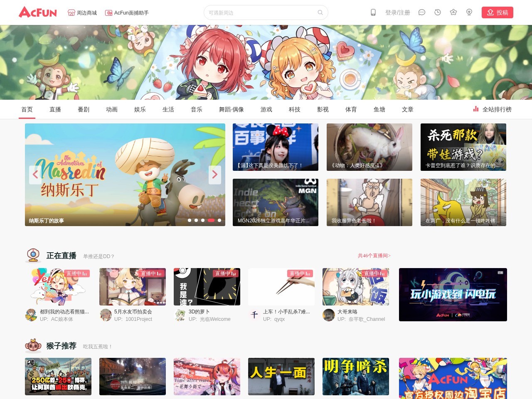Viewport: 532px width, 399px height.
Task: Open the 官方授权周边淘宝店 banner
Action: pos(453,378)
